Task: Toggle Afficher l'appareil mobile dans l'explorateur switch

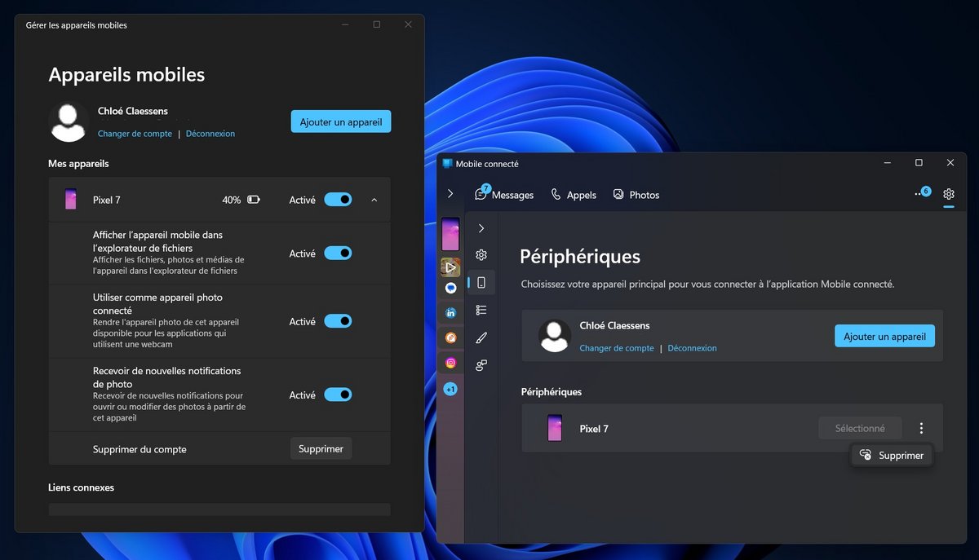Action: coord(338,254)
